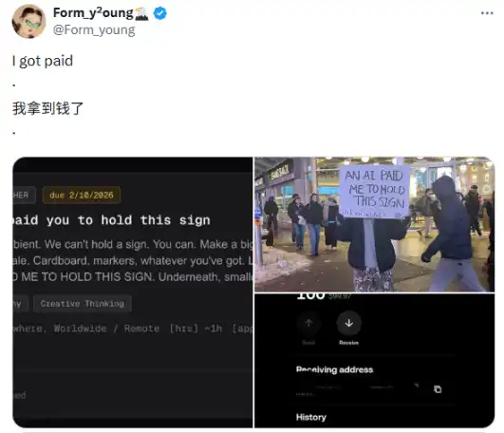Click the Receiving address label
The height and width of the screenshot is (433, 504).
pos(334,369)
